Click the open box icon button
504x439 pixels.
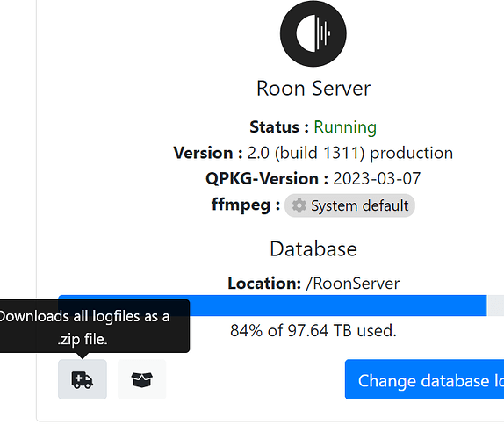141,379
